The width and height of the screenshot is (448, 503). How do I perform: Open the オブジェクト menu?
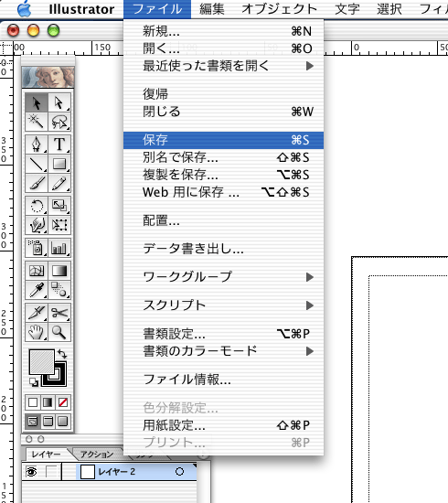280,9
